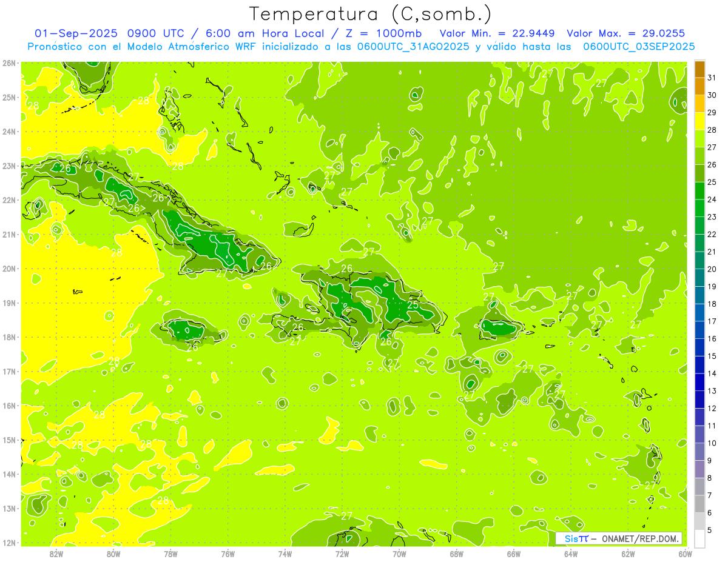Click the latitude label '21N'
The image size is (728, 562).
[x=8, y=234]
